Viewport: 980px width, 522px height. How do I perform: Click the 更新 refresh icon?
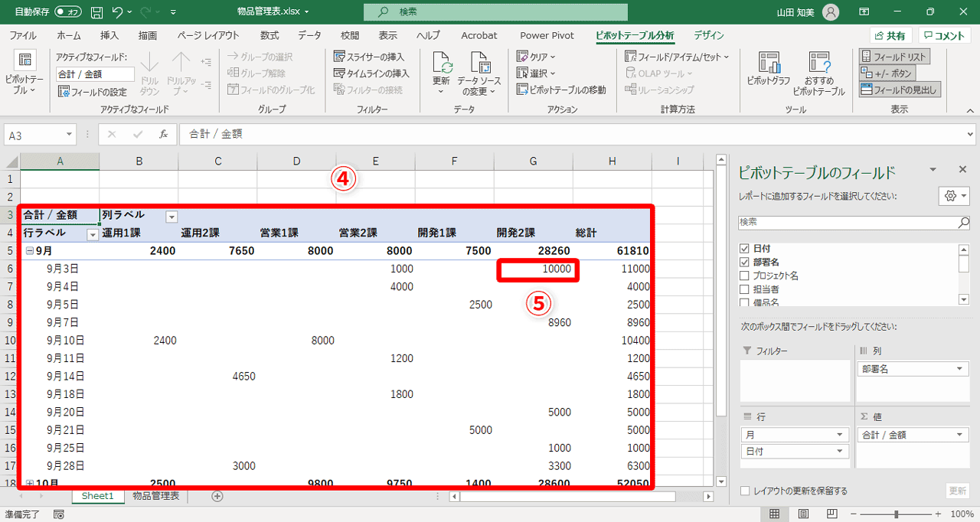pyautogui.click(x=442, y=64)
